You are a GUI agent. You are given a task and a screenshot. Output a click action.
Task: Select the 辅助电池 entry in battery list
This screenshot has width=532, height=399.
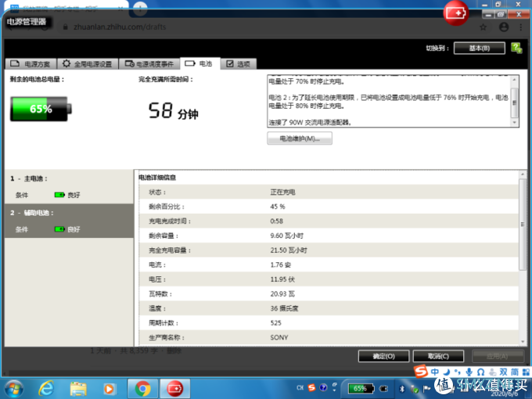tap(69, 221)
